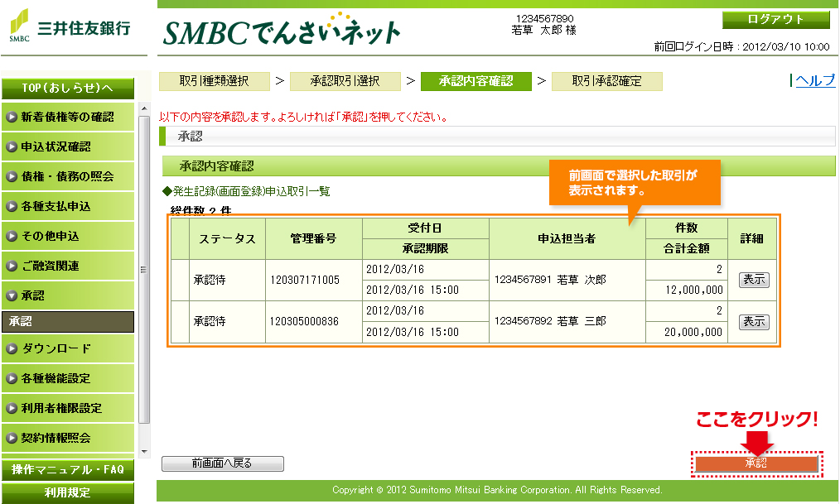
Task: Click 承認取引選択 step
Action: tap(345, 81)
